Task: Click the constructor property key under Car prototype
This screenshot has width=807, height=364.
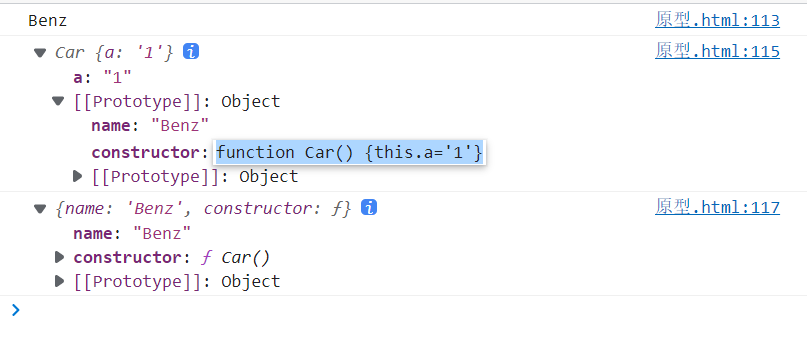Action: (149, 152)
